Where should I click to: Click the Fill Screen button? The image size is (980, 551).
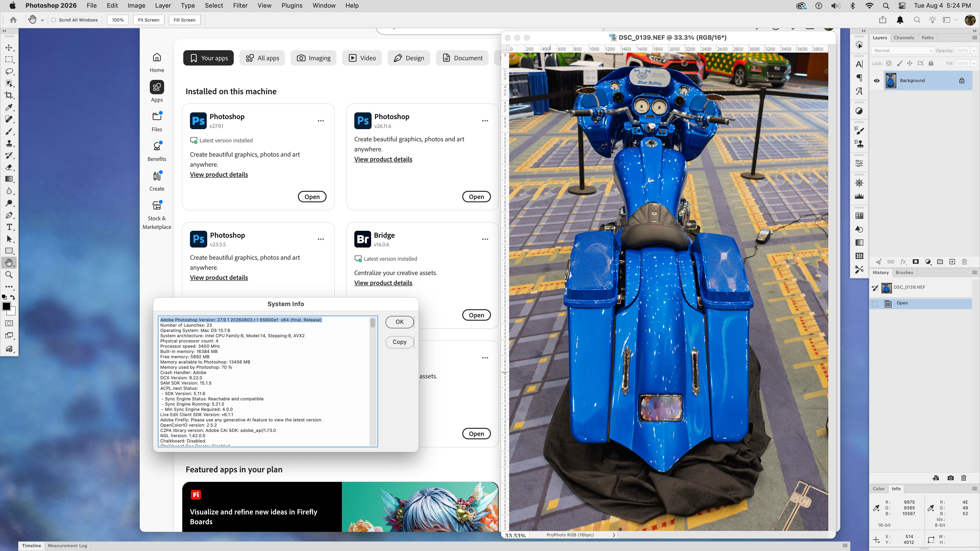coord(184,20)
